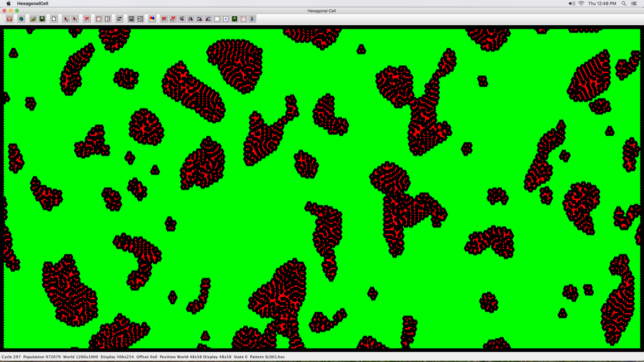Flip selection vertically with purple triangle icon
The width and height of the screenshot is (644, 362).
click(182, 19)
